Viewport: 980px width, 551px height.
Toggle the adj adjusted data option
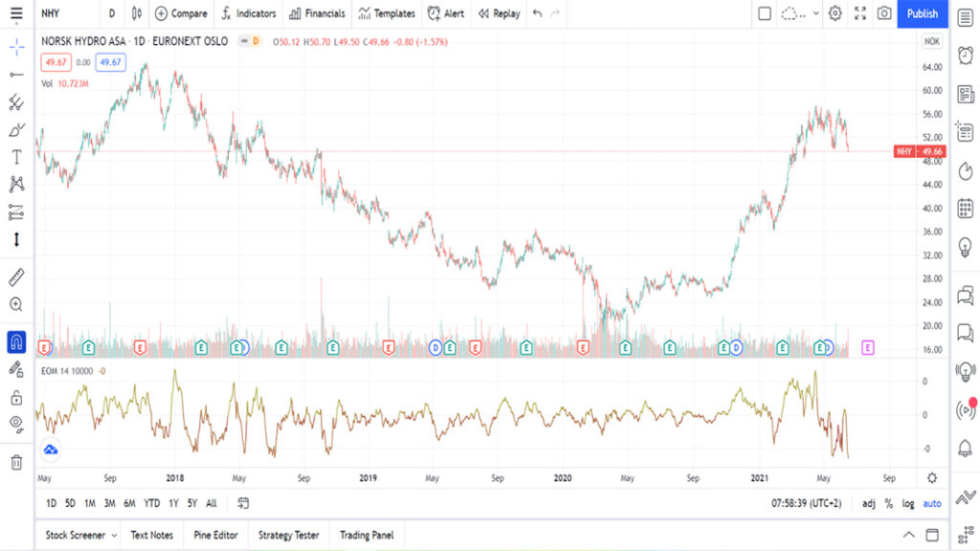click(x=869, y=503)
